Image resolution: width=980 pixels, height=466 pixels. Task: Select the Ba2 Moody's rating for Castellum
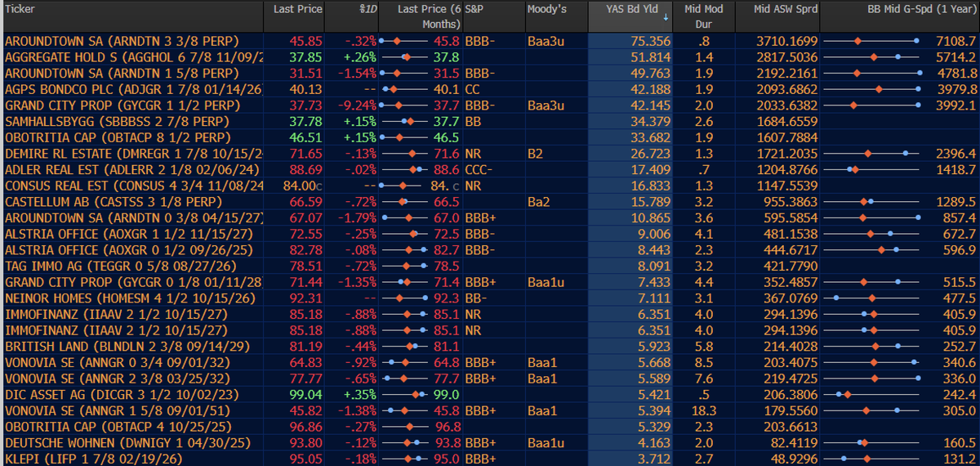[539, 201]
